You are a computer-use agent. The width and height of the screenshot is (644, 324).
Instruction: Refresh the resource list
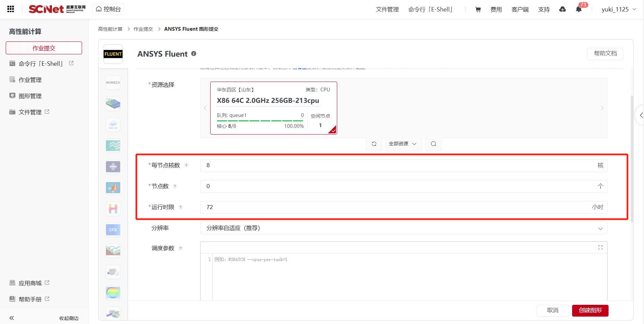[374, 144]
